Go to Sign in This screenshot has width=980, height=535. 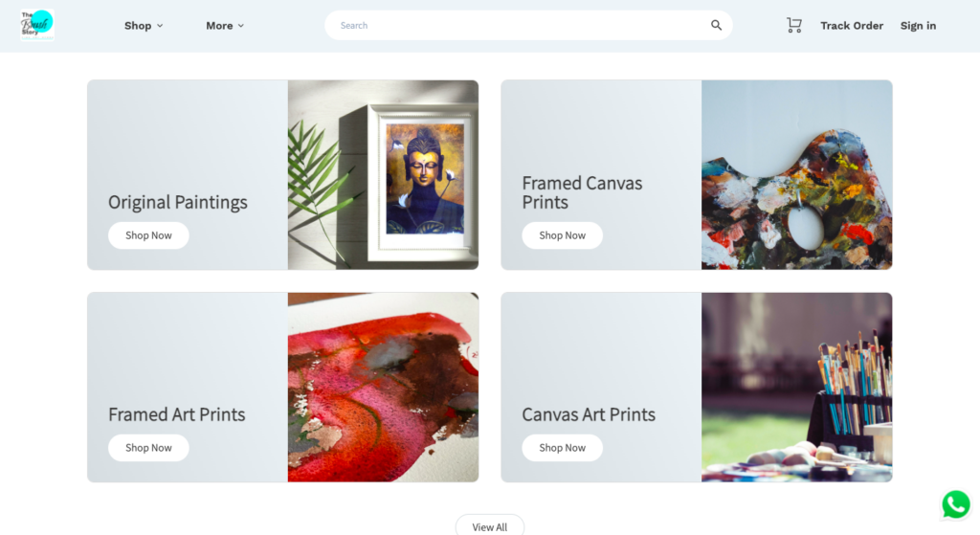[x=918, y=26]
